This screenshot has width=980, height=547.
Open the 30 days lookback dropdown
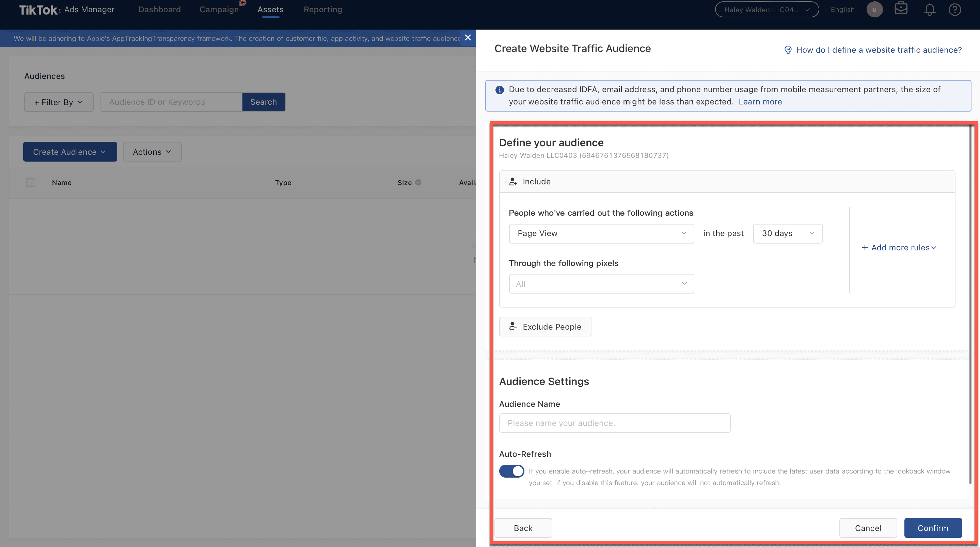pos(788,233)
